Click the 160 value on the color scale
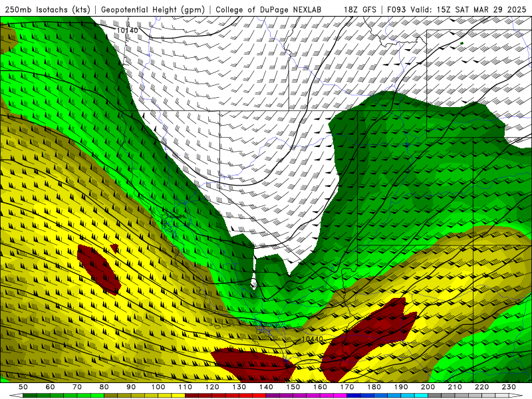Screen dimensions: 532x399 [x=320, y=387]
